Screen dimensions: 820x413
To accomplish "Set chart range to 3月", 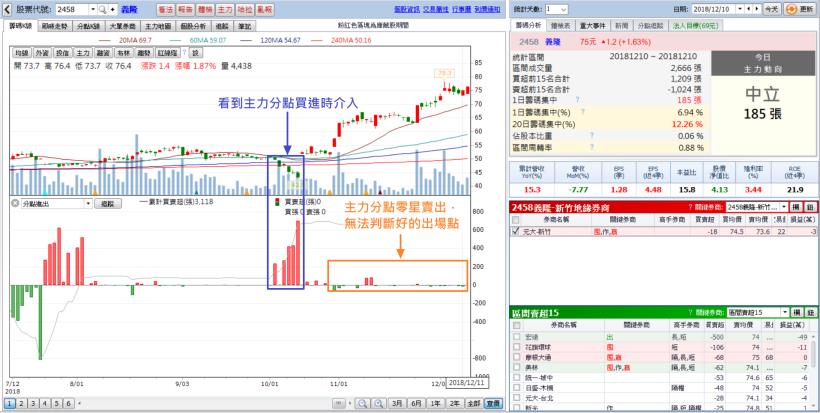I will (x=398, y=403).
